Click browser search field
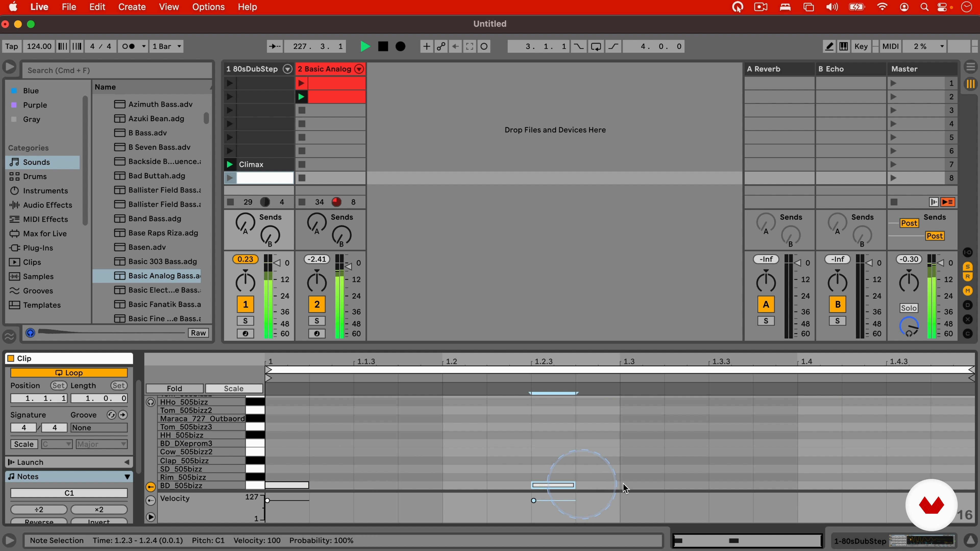This screenshot has width=980, height=551. [x=117, y=70]
